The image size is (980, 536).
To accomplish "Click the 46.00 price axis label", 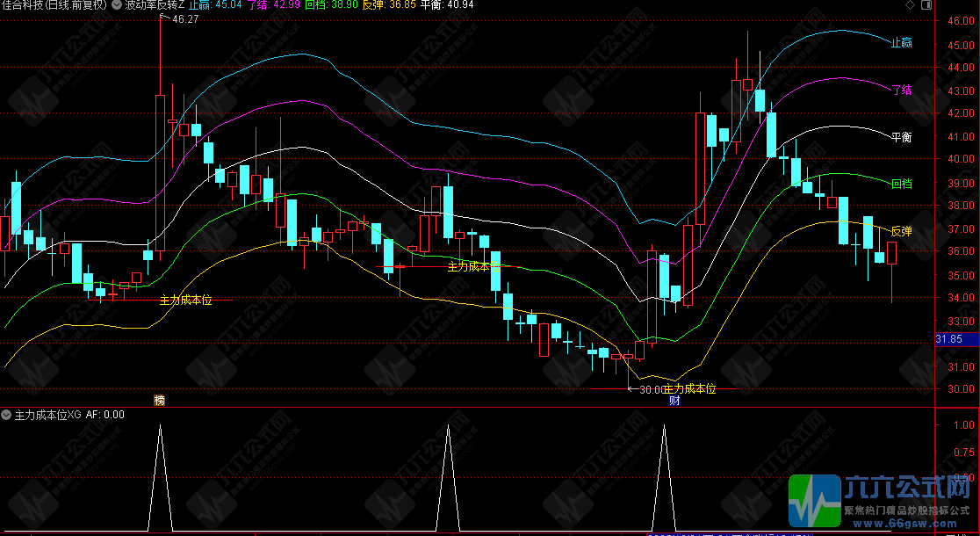I will click(962, 20).
